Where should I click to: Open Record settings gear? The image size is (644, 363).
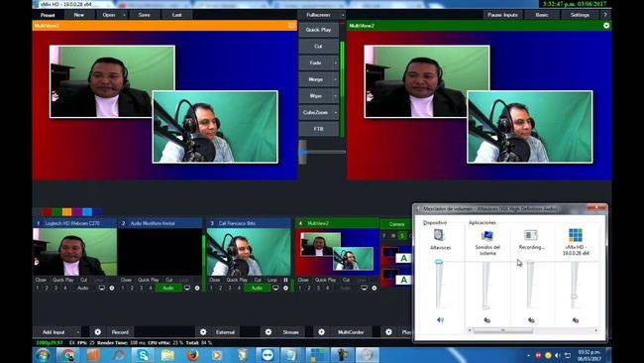98,331
